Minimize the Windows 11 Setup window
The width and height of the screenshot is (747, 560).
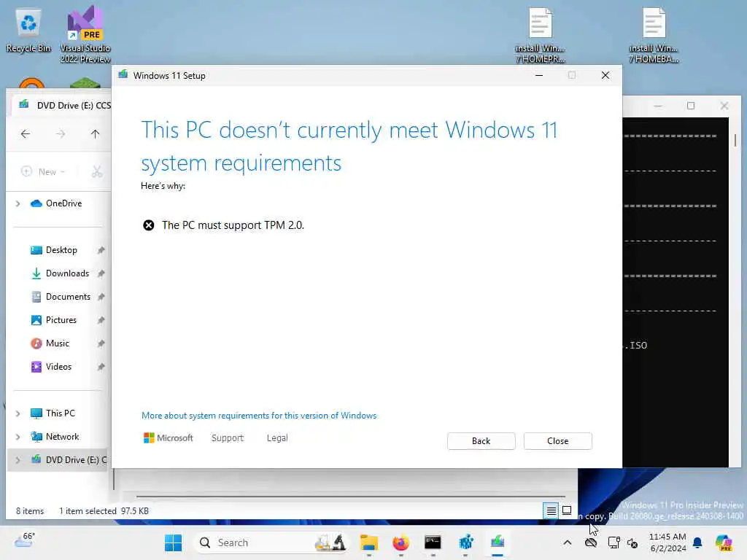[x=539, y=75]
